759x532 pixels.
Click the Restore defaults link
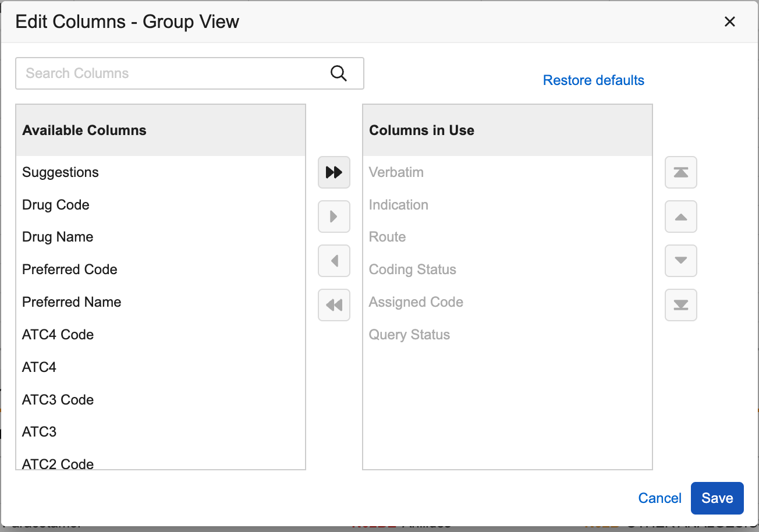coord(593,80)
